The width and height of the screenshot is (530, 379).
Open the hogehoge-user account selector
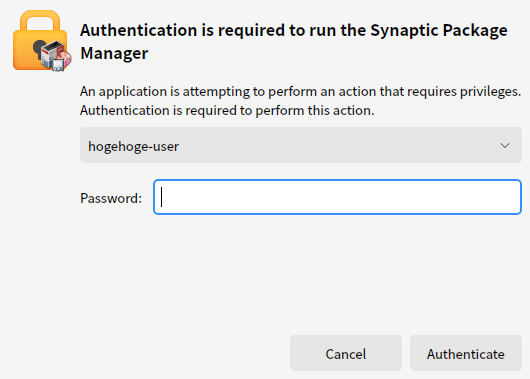click(x=301, y=145)
